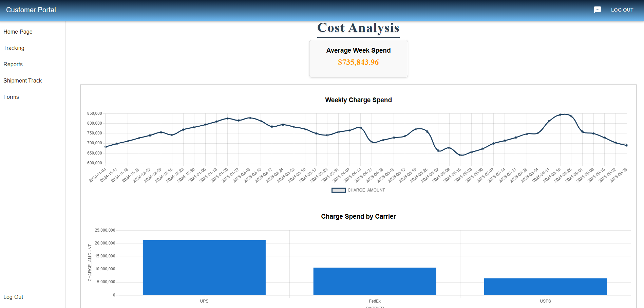Open the Reports sidebar item
The image size is (644, 308).
pyautogui.click(x=13, y=64)
